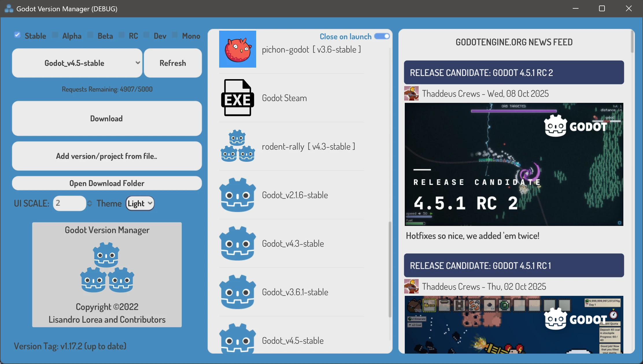Image resolution: width=643 pixels, height=364 pixels.
Task: Click the Download button
Action: (107, 118)
